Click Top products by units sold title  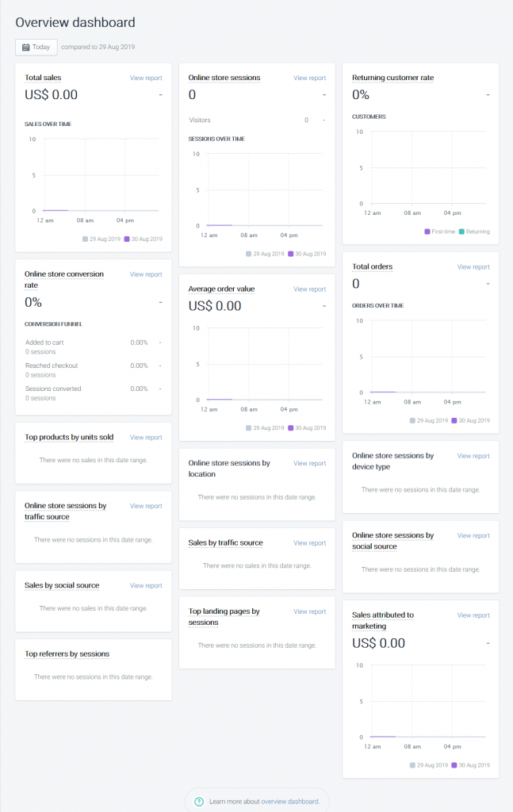69,437
